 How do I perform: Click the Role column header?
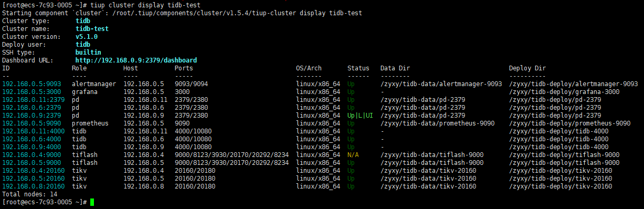pos(79,68)
